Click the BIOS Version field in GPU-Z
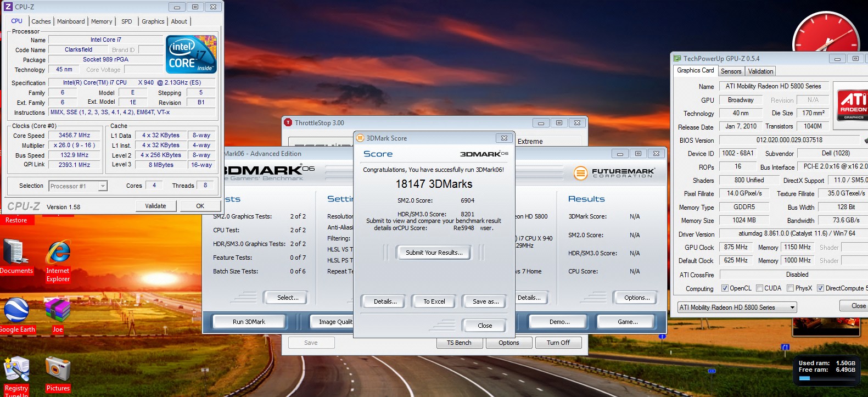 click(x=791, y=140)
